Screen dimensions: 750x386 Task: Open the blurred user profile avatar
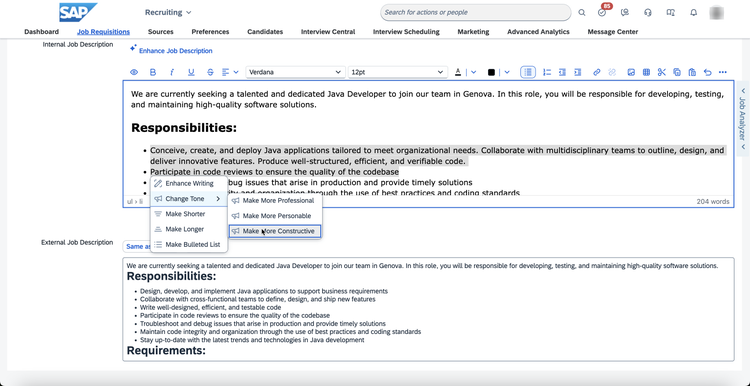click(717, 12)
